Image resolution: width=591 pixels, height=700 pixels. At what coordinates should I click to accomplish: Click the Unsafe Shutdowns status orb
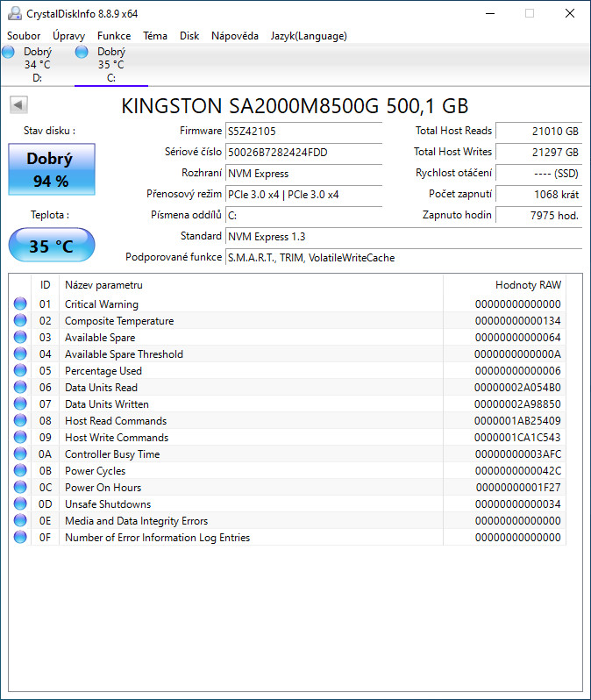20,504
